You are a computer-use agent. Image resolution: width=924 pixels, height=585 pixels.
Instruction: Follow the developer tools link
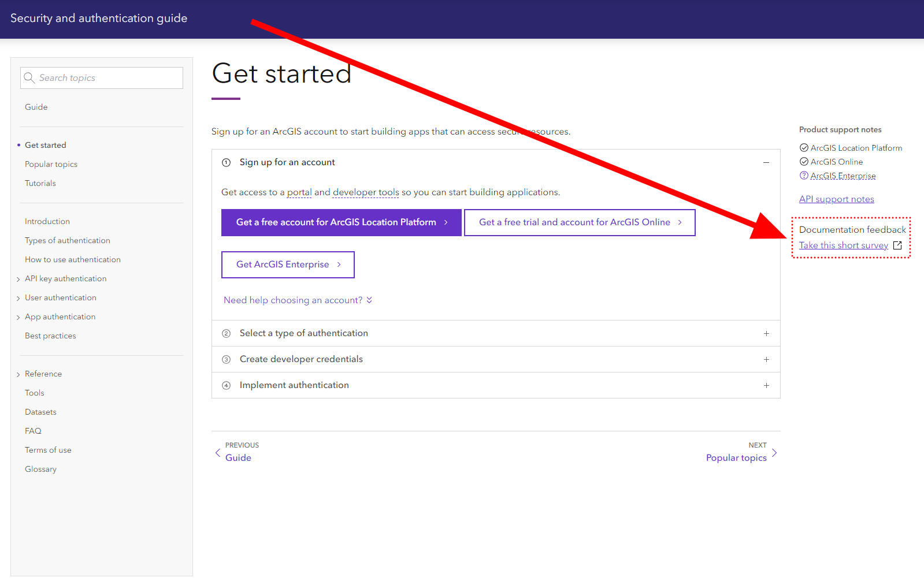point(366,192)
